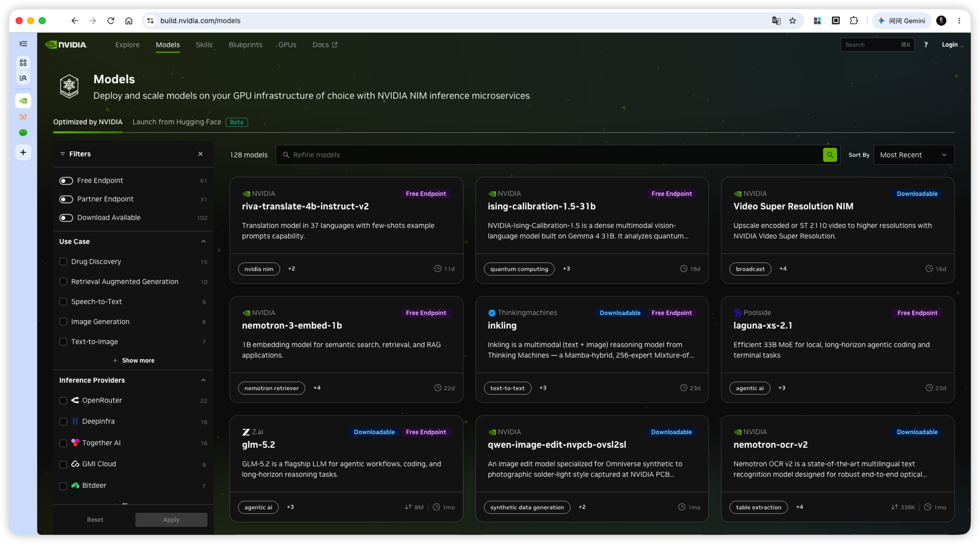Open the browser three-dot menu
Viewport: 980px width, 544px height.
[959, 21]
